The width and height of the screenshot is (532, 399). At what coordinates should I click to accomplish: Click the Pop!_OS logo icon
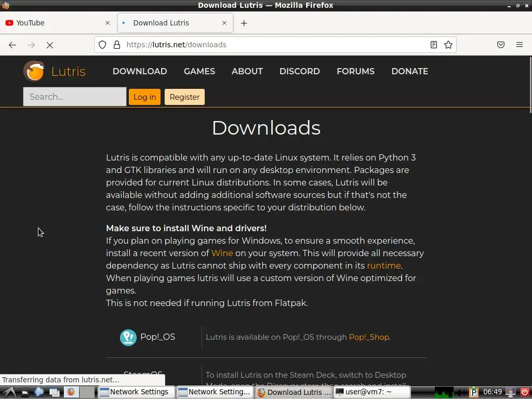tap(128, 338)
